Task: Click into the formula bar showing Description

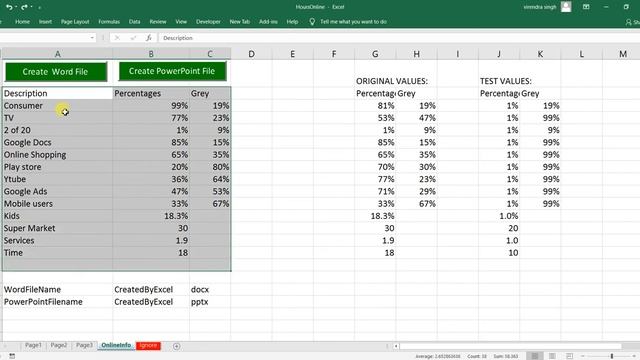Action: 399,38
